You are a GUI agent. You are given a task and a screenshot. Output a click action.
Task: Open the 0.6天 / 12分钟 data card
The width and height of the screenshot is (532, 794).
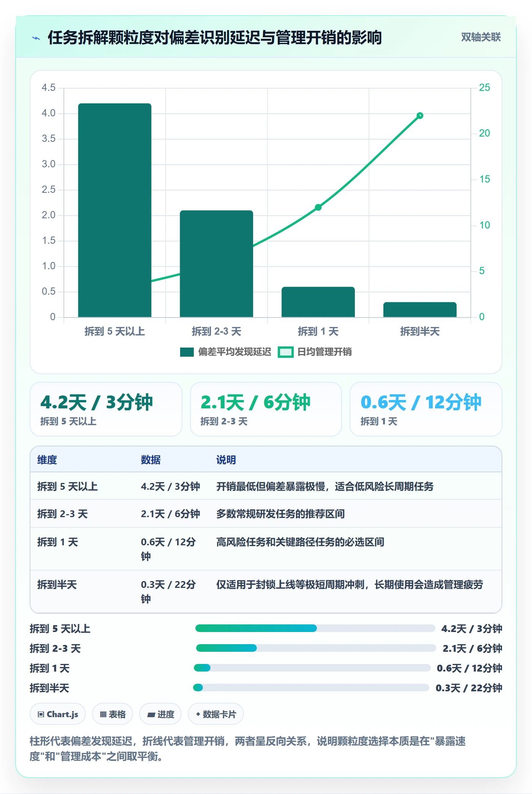pos(426,409)
